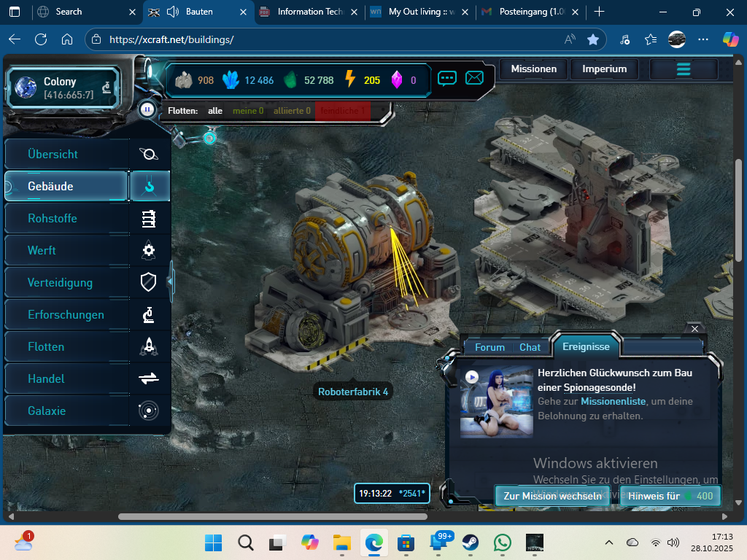The height and width of the screenshot is (560, 747).
Task: Filter fleets by 'feindliche 1'
Action: [343, 111]
